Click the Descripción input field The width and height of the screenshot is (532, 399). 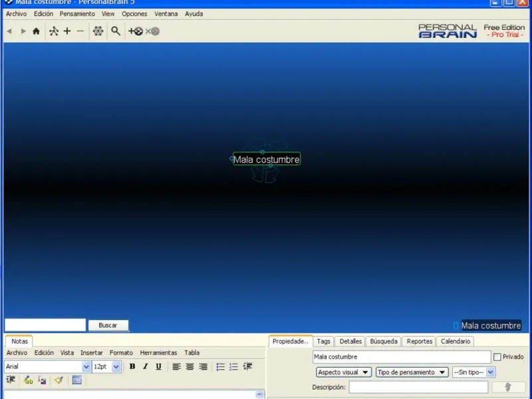418,387
